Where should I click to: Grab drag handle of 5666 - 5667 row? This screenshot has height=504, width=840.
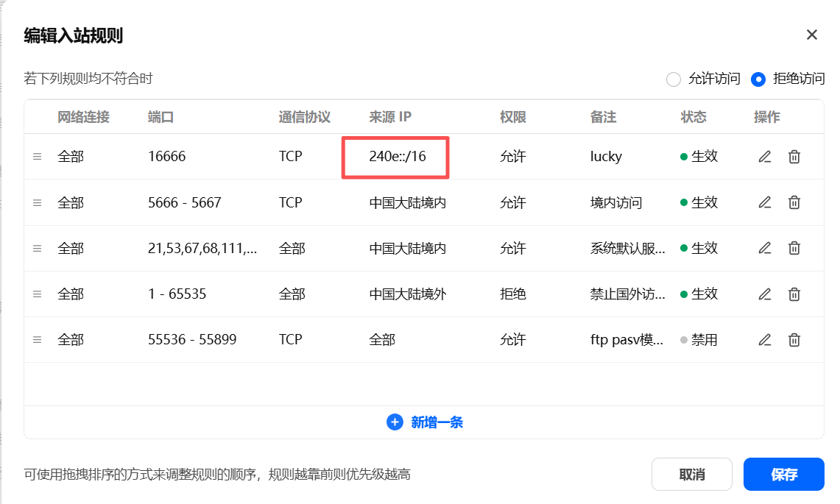pos(37,202)
